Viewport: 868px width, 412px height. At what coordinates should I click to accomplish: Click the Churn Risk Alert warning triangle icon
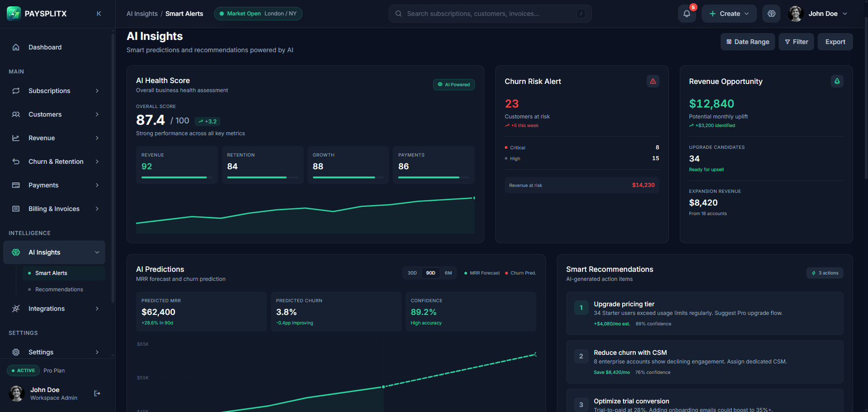point(653,81)
